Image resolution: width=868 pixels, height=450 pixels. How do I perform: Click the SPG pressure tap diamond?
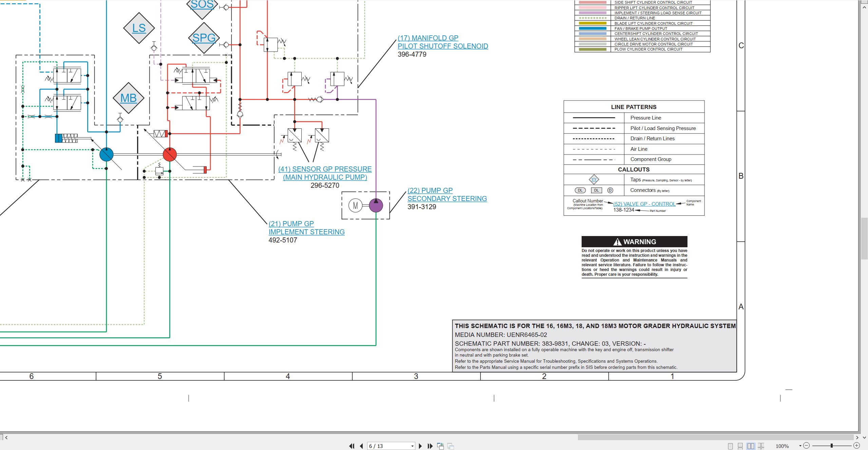[204, 38]
